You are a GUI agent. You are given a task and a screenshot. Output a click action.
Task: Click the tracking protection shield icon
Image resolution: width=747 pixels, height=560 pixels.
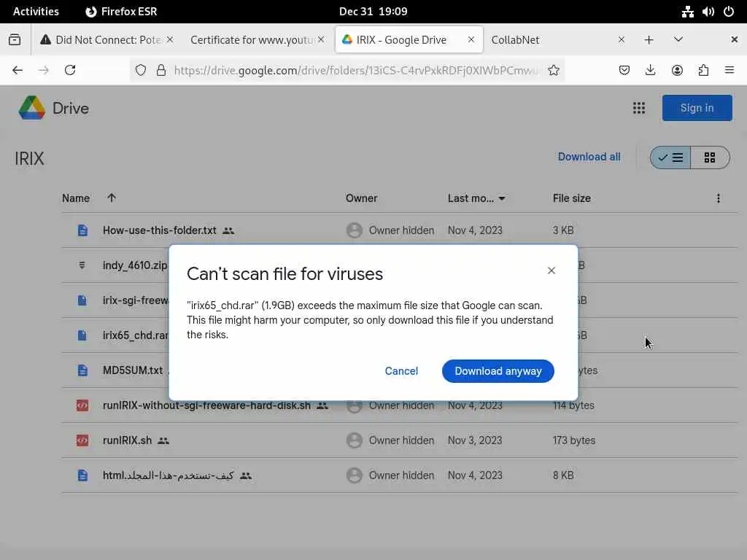click(x=141, y=71)
